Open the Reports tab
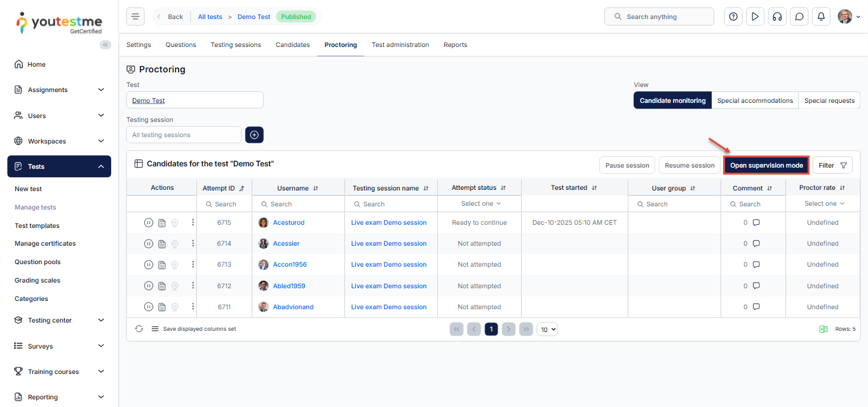The width and height of the screenshot is (868, 407). (x=455, y=45)
